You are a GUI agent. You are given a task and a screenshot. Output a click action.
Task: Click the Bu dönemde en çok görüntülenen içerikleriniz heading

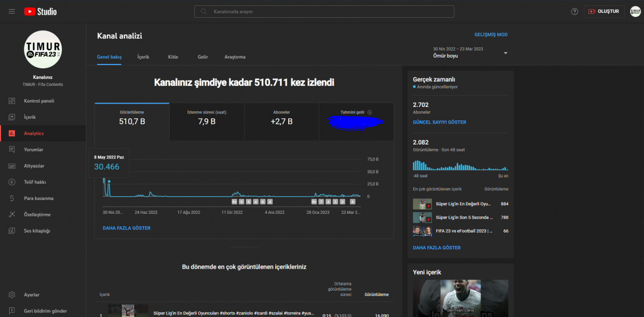tap(244, 266)
